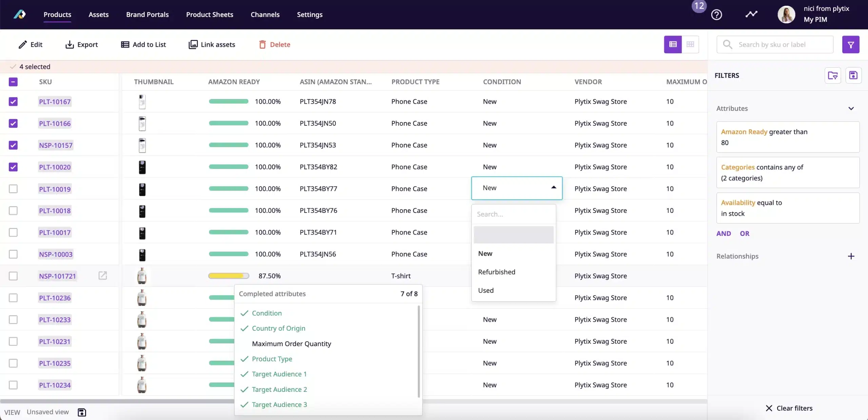Image resolution: width=868 pixels, height=420 pixels.
Task: Uncheck the NSP-10157 row checkbox
Action: point(13,145)
